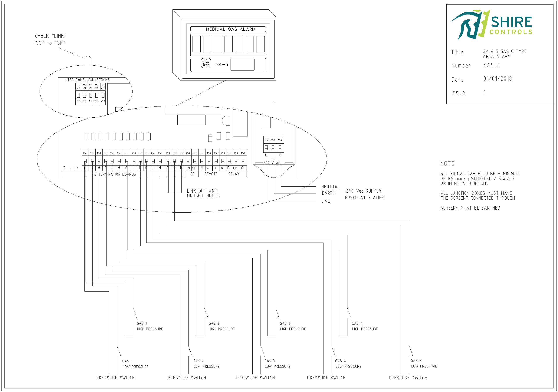Image resolution: width=558 pixels, height=392 pixels.
Task: Click the first gas indicator window on panel
Action: pyautogui.click(x=196, y=44)
